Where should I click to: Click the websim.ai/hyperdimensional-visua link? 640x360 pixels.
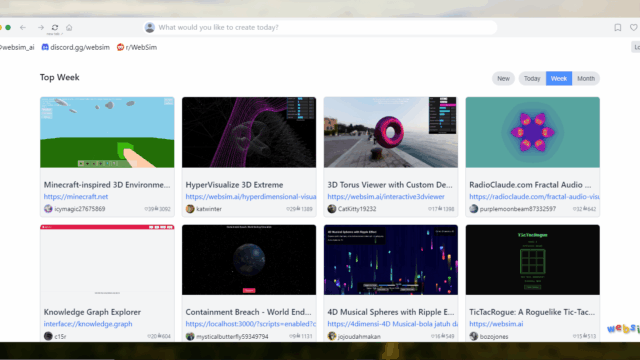pos(251,196)
